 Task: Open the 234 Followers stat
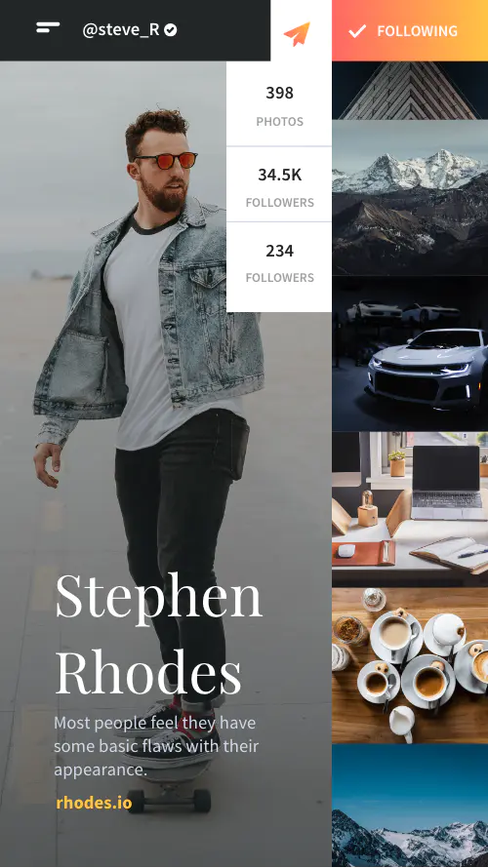coord(279,263)
